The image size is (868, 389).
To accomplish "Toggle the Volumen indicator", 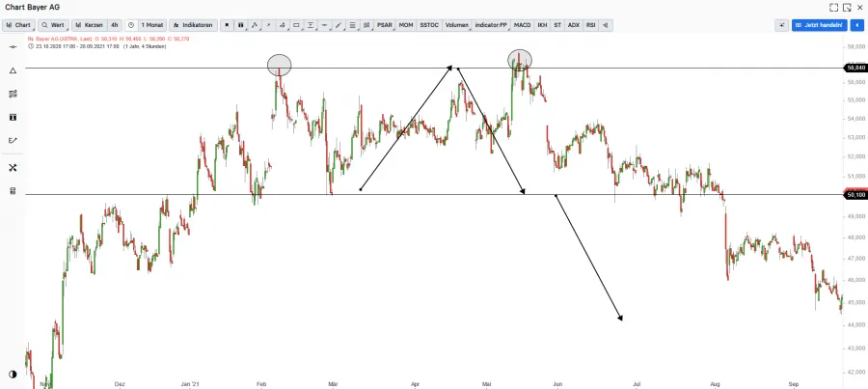I will [x=457, y=25].
